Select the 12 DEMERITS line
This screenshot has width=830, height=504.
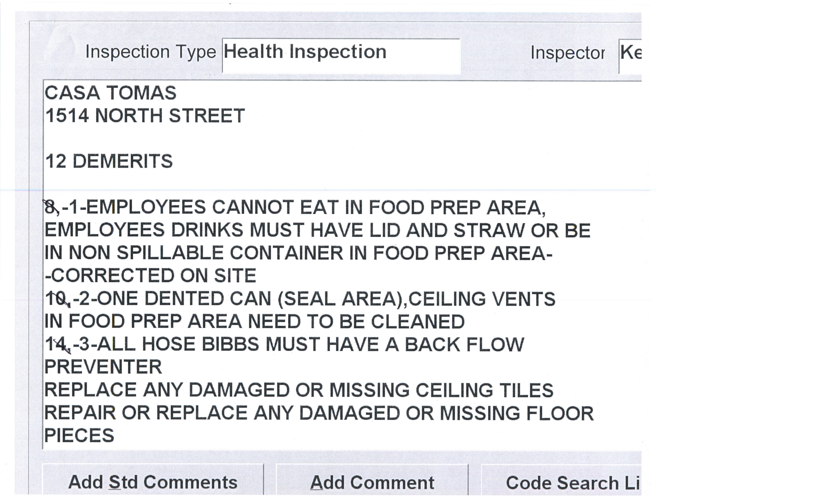coord(109,161)
